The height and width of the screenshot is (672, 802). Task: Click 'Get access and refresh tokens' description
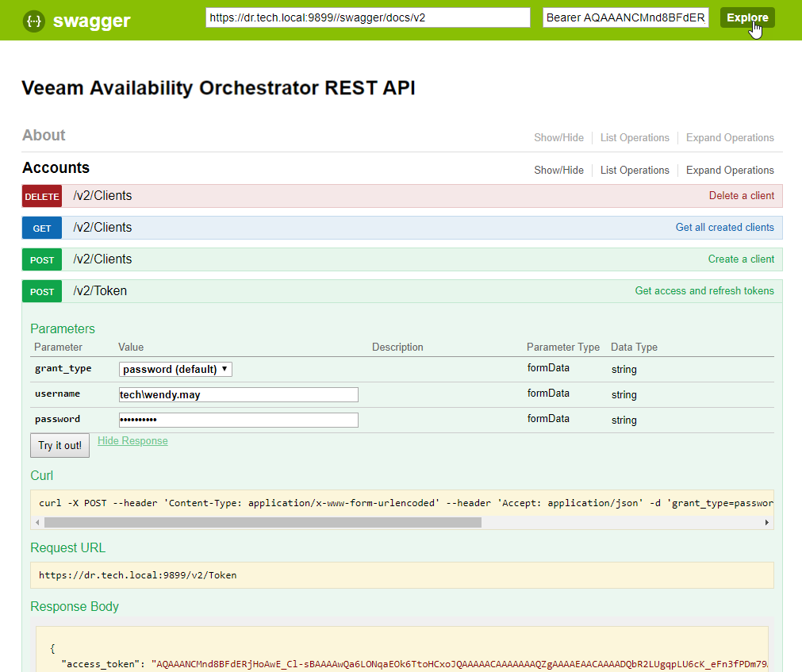click(x=704, y=291)
